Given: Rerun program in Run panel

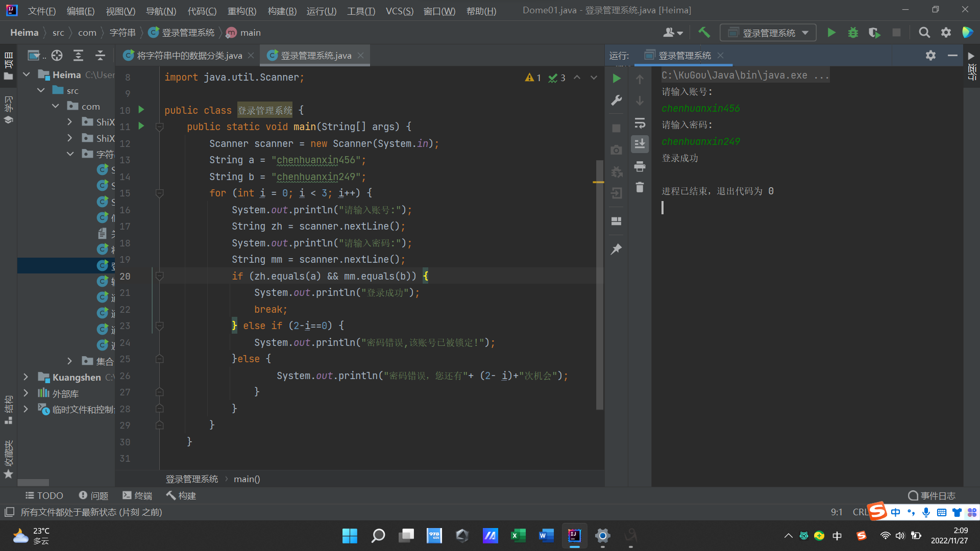Looking at the screenshot, I should pyautogui.click(x=617, y=79).
